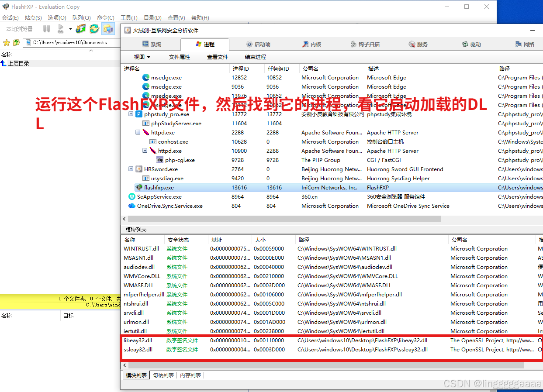Click the feather icon of httpd.exe PID 2288
Viewport: 543px width, 392px height.
[146, 132]
